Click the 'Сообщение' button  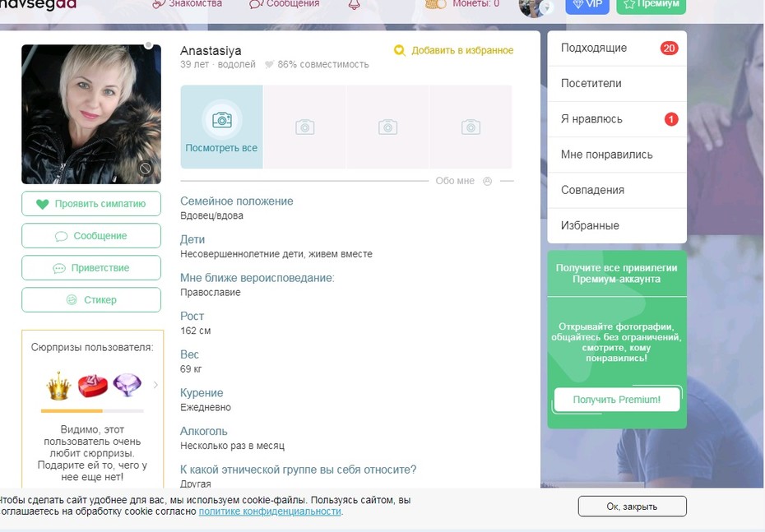click(91, 236)
